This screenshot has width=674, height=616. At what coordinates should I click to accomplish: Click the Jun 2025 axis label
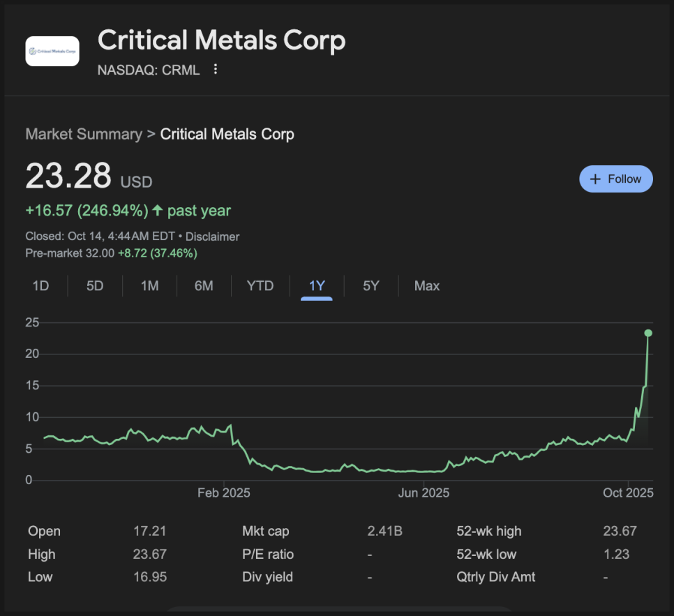424,493
